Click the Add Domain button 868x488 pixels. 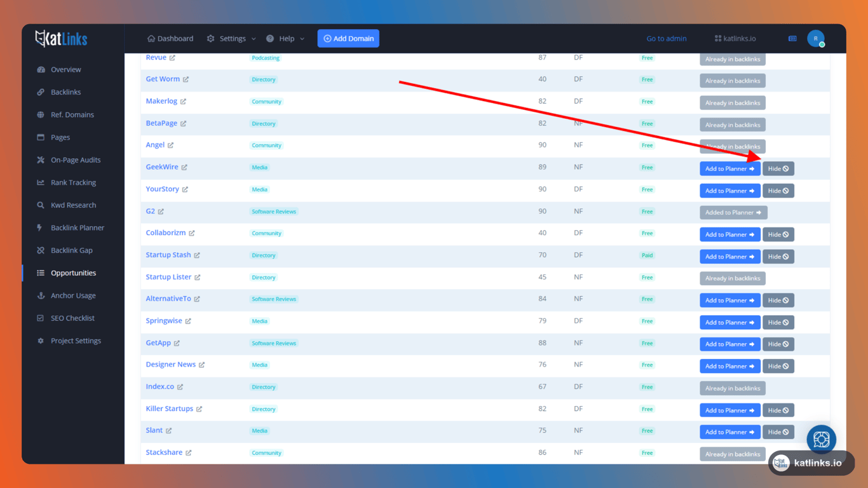[348, 39]
